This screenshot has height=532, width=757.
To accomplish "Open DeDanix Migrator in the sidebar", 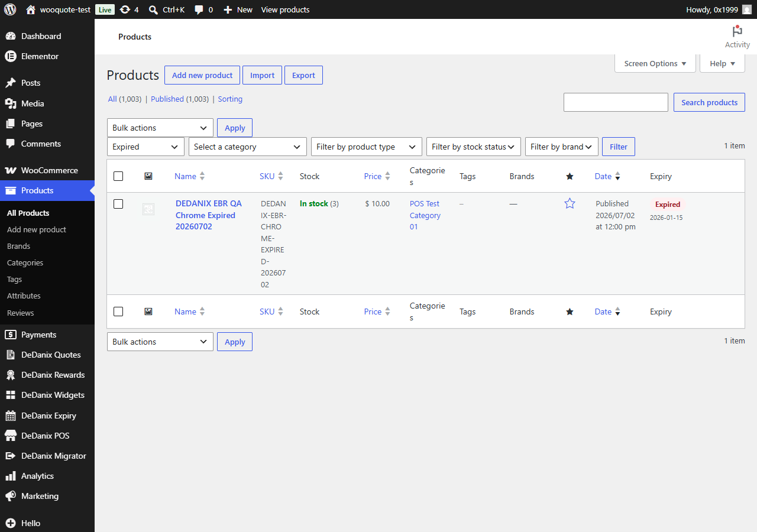I will 47,456.
